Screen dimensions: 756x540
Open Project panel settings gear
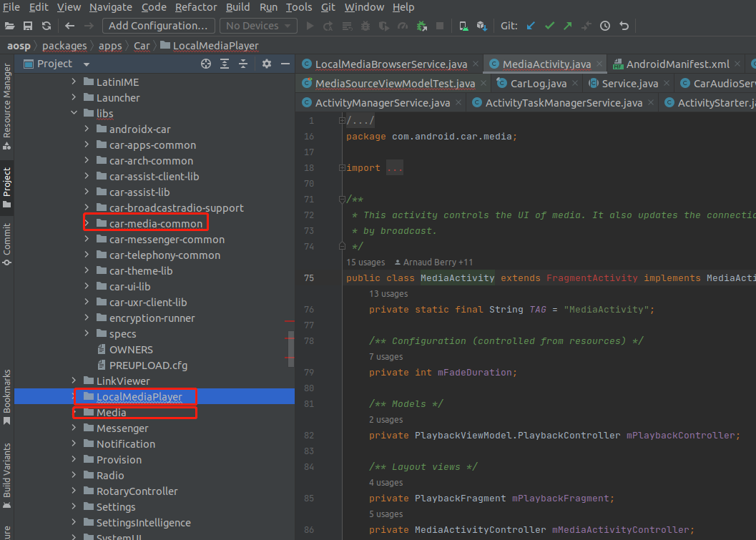[266, 64]
